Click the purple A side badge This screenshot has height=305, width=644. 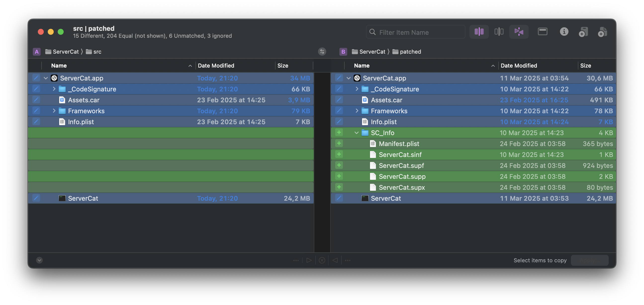(37, 51)
